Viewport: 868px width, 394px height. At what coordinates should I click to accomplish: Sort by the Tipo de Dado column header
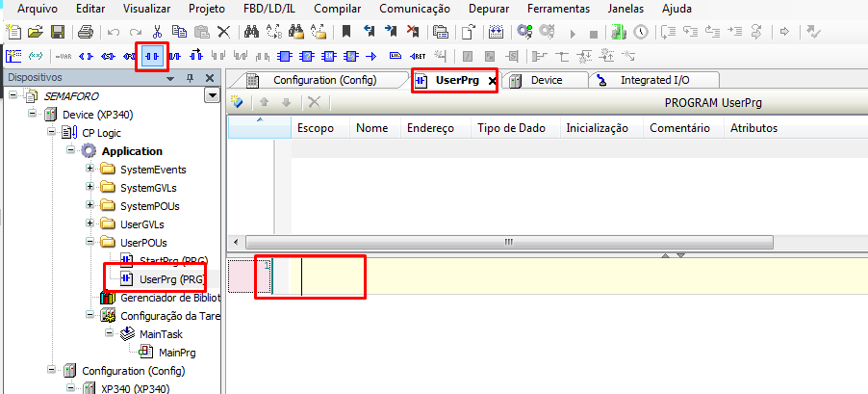(x=510, y=128)
